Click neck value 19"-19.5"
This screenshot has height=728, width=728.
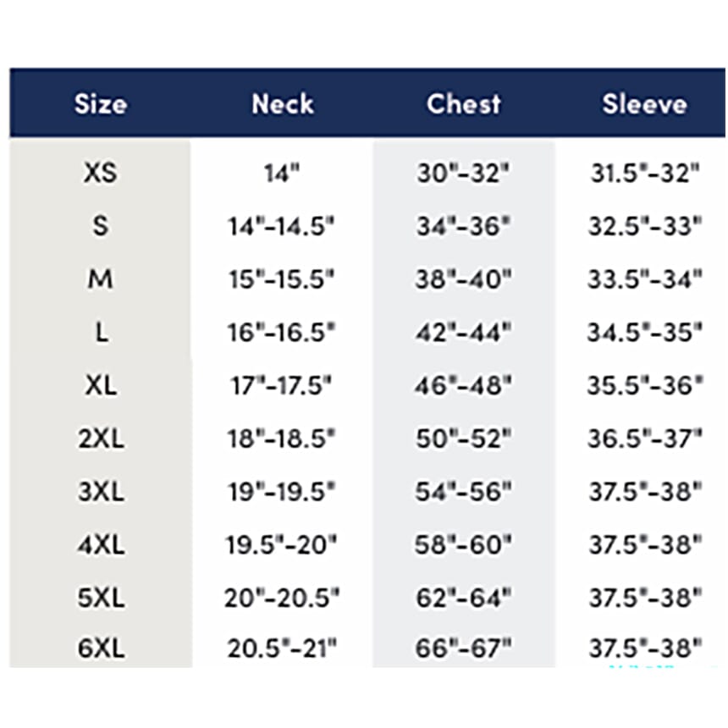(x=281, y=492)
